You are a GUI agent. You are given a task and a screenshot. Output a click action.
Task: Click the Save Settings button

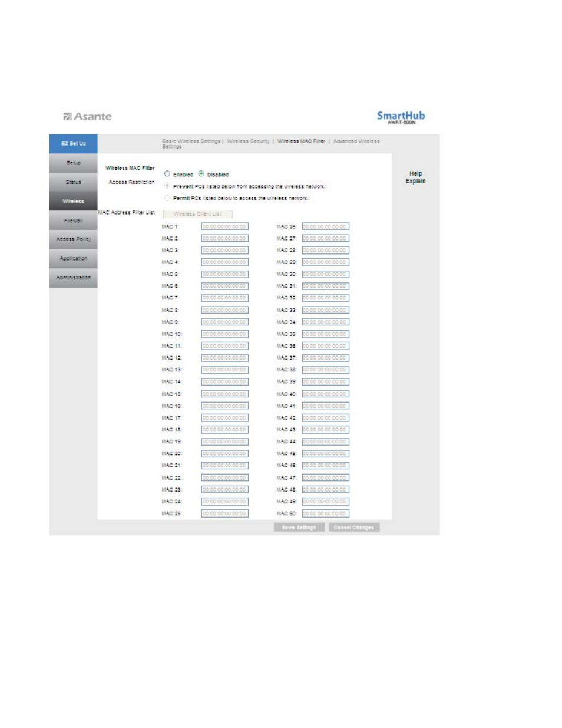[x=299, y=528]
